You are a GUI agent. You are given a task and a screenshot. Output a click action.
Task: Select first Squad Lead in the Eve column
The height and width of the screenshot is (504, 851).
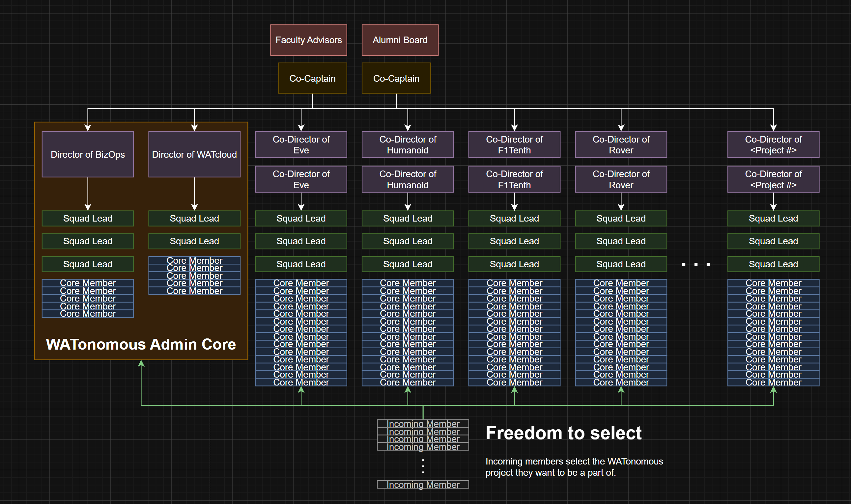pyautogui.click(x=301, y=218)
